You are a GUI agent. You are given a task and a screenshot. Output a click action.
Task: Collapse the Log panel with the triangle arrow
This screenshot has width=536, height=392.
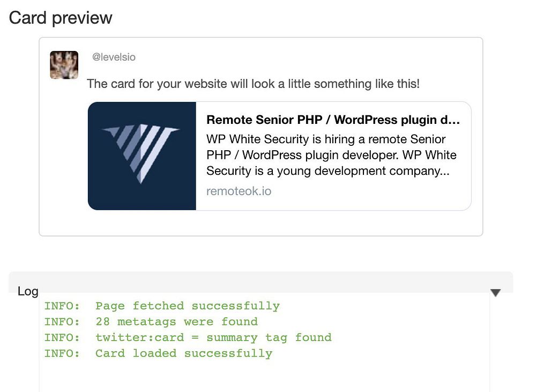(x=495, y=292)
